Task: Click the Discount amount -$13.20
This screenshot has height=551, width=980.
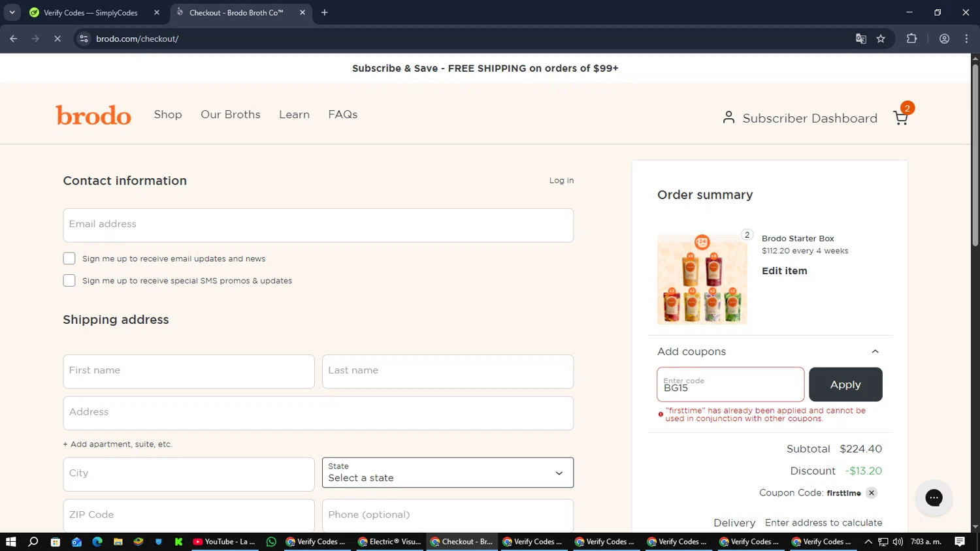Action: [864, 471]
